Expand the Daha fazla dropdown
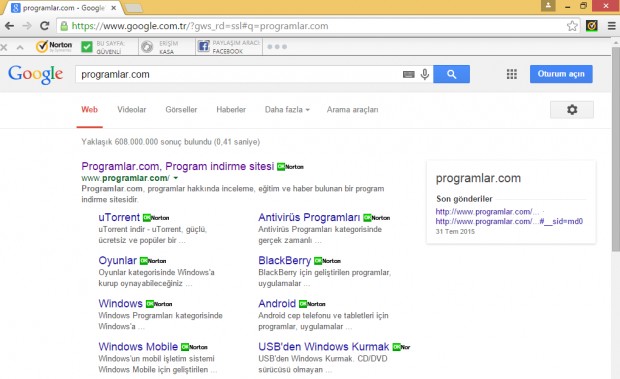Viewport: 620px width, 379px height. coord(287,109)
